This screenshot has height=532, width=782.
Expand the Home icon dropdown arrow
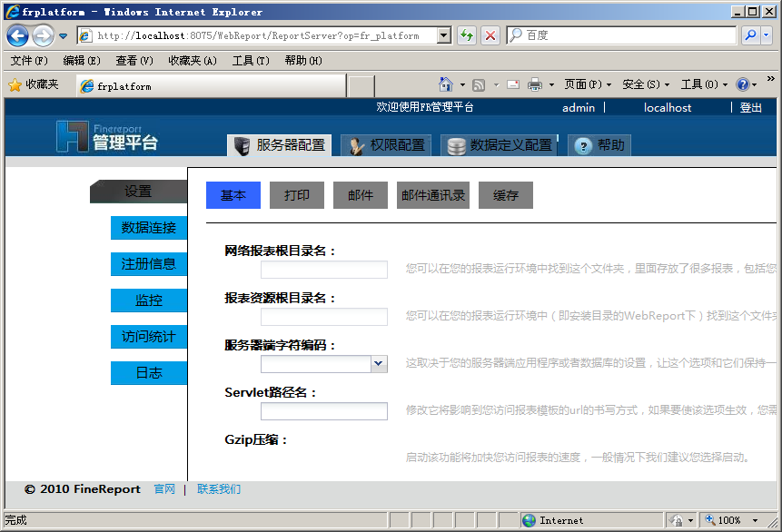pos(462,84)
